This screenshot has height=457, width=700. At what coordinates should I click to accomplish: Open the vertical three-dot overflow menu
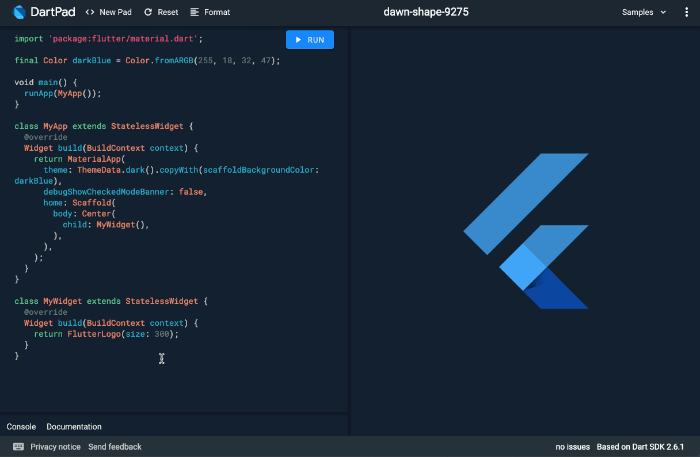pyautogui.click(x=685, y=12)
